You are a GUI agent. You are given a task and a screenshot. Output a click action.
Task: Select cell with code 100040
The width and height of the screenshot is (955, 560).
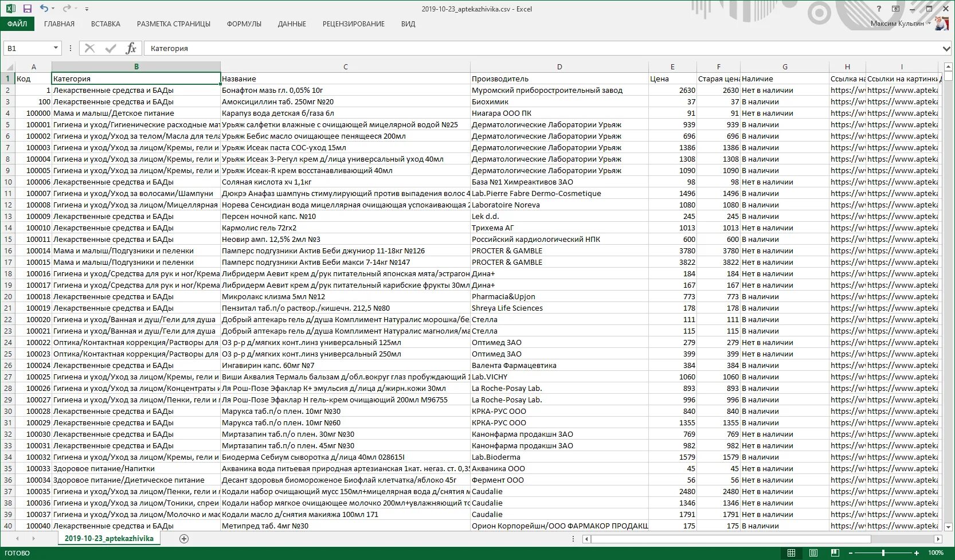[x=33, y=526]
